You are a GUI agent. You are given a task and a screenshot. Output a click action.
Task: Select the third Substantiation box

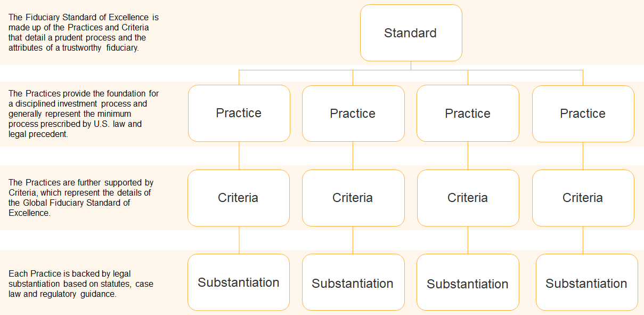[468, 282]
